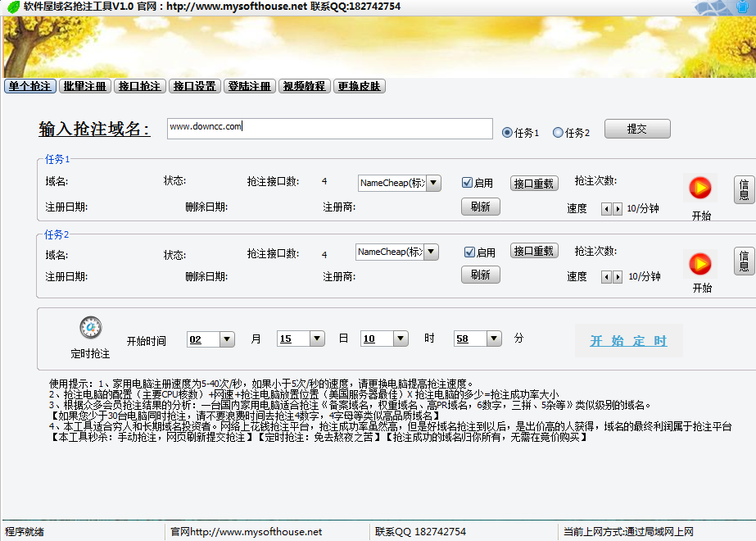Viewport: 756px width, 541px height.
Task: Open the 视频教程 tab
Action: pos(305,85)
